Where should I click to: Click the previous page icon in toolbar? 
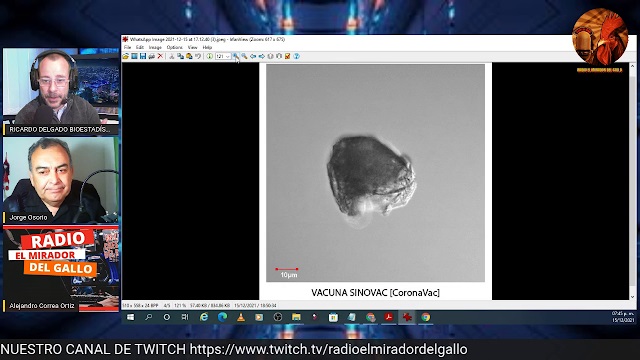tap(270, 56)
